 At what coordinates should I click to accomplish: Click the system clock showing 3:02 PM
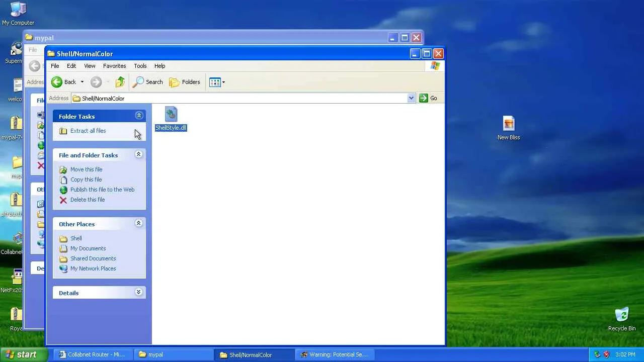(625, 354)
